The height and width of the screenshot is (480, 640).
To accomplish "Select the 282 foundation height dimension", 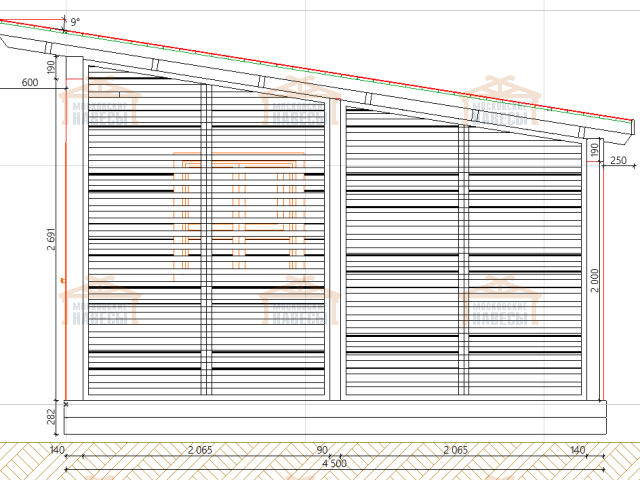I will click(50, 417).
